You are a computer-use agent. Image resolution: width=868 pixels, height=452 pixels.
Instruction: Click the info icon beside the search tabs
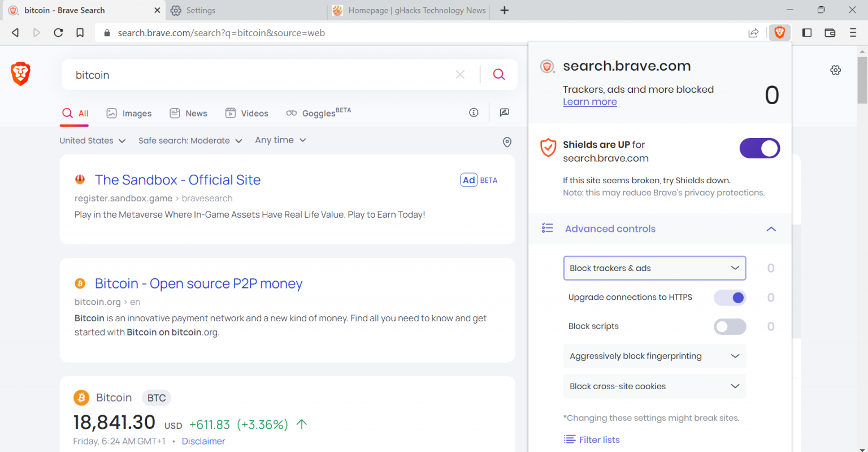click(x=474, y=113)
